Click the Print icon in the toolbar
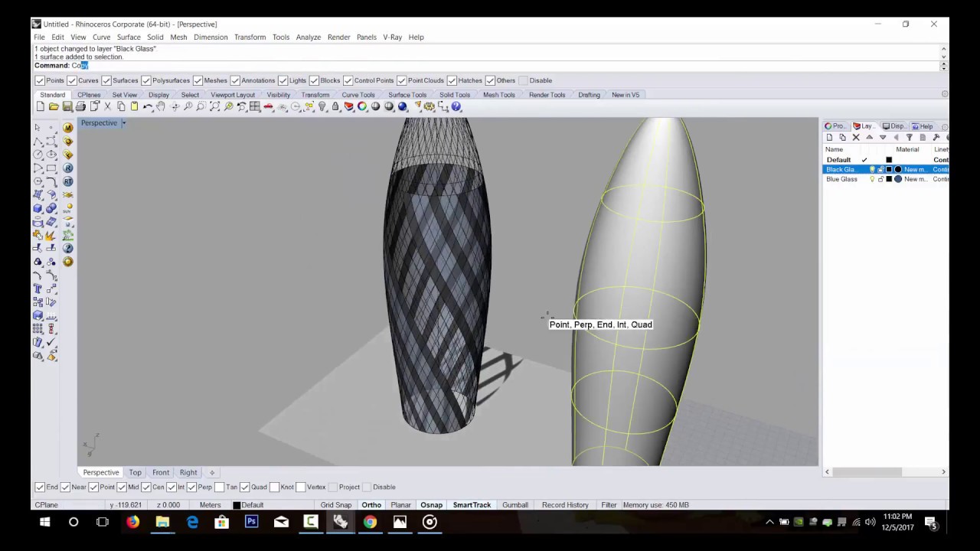980x551 pixels. pyautogui.click(x=81, y=107)
